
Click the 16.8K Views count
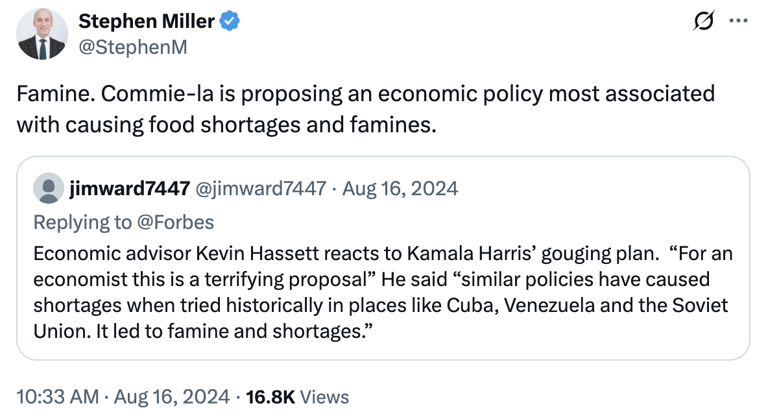pos(297,396)
